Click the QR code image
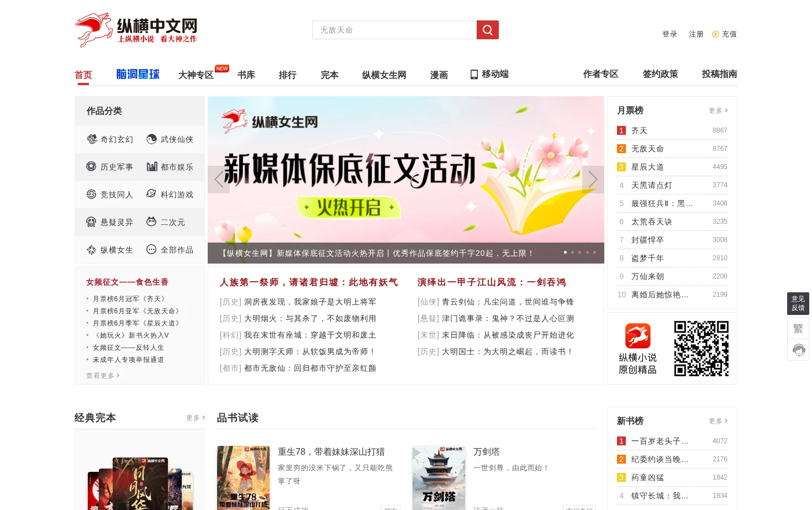The image size is (812, 510). (702, 349)
